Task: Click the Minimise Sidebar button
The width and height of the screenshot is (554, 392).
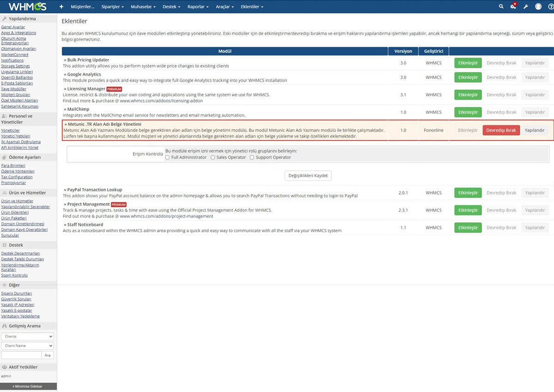Action: click(x=28, y=386)
